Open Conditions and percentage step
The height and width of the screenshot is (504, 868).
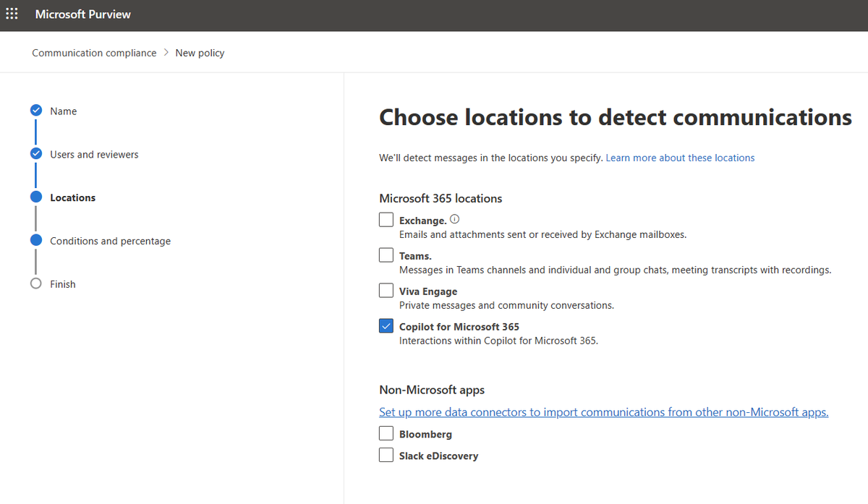(x=110, y=242)
